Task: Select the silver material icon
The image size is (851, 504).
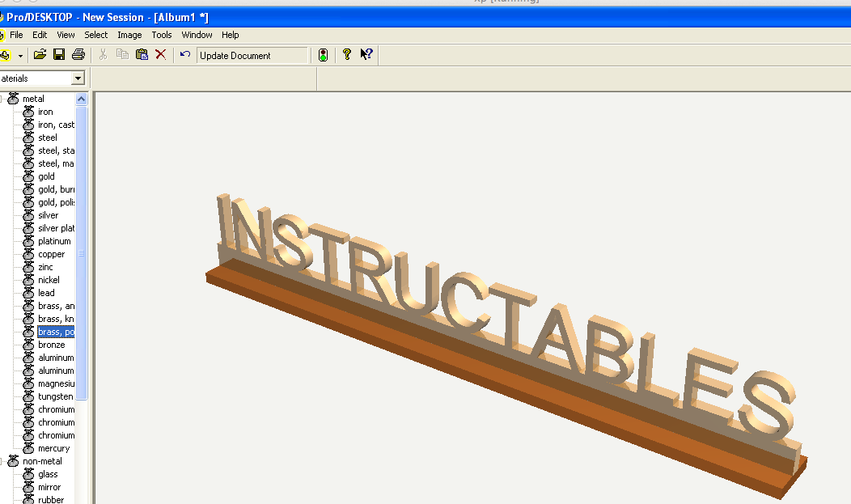Action: coord(29,215)
